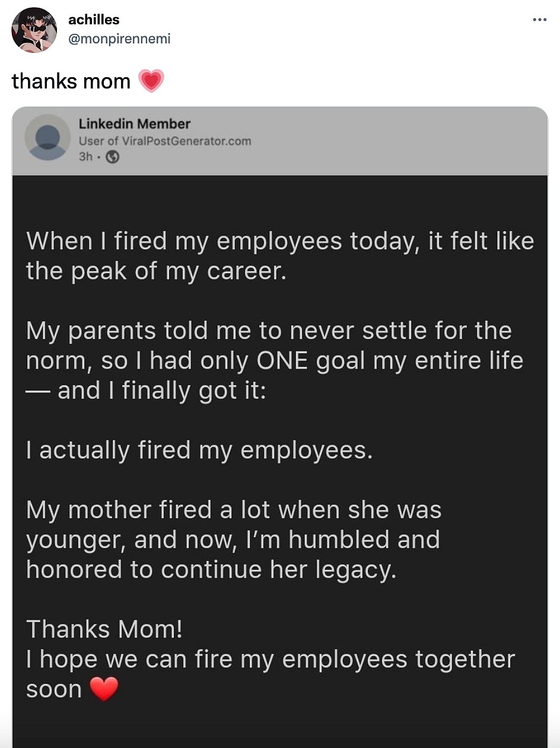
Task: Click the gray silhouette head in the LinkedIn avatar
Action: 48,135
